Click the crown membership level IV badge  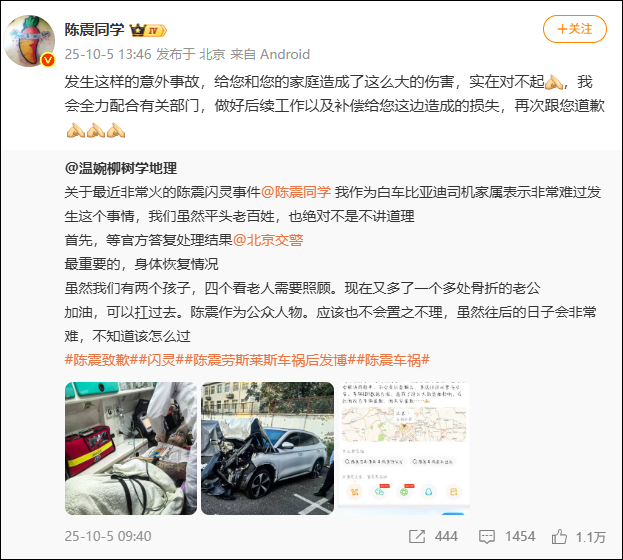(x=149, y=30)
